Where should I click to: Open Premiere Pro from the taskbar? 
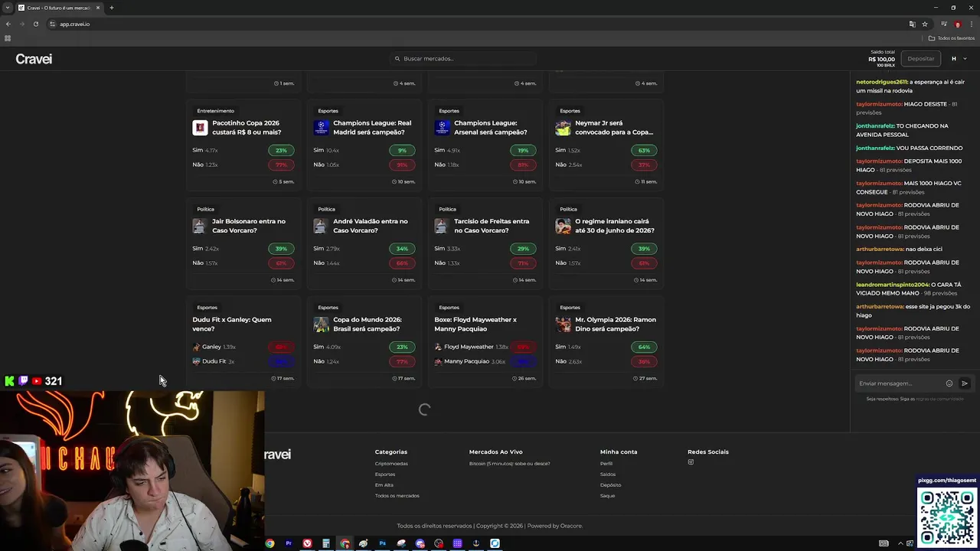point(289,543)
